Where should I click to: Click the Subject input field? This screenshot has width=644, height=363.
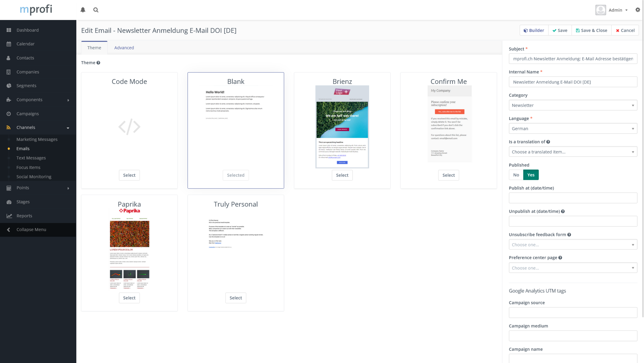click(x=573, y=59)
